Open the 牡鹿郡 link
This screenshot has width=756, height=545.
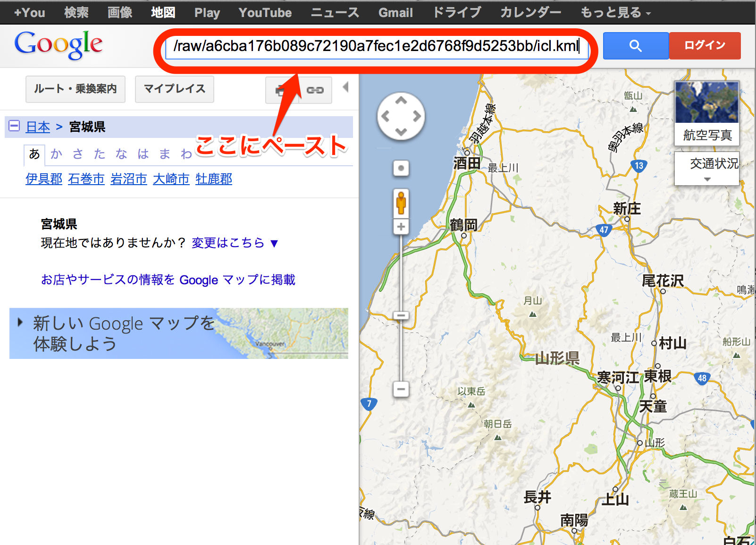[214, 179]
